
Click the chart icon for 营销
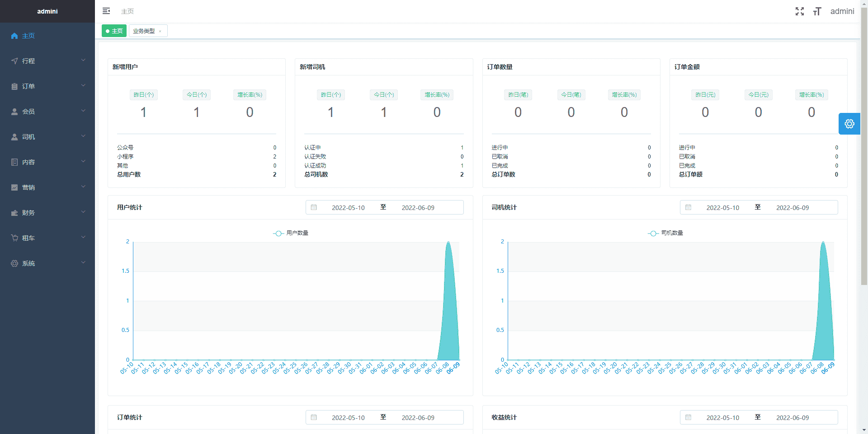14,187
